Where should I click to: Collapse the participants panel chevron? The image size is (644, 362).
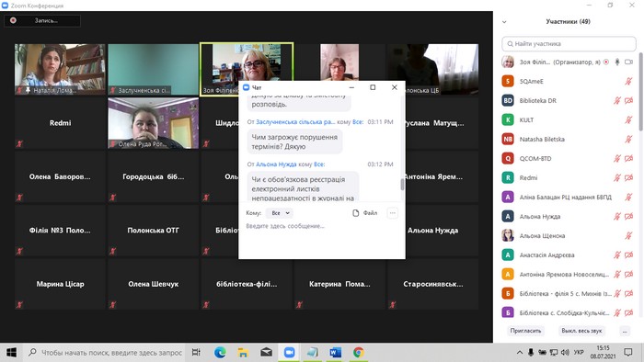(504, 22)
